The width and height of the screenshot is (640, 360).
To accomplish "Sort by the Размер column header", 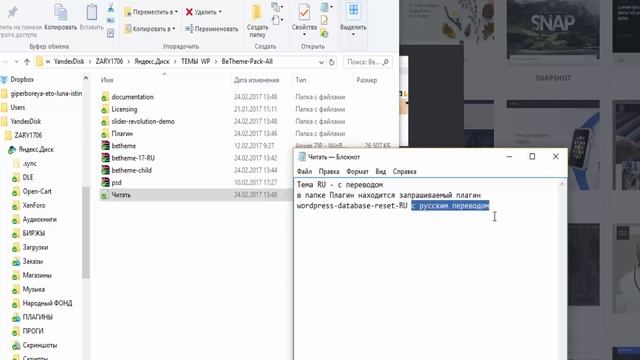I will pos(367,80).
